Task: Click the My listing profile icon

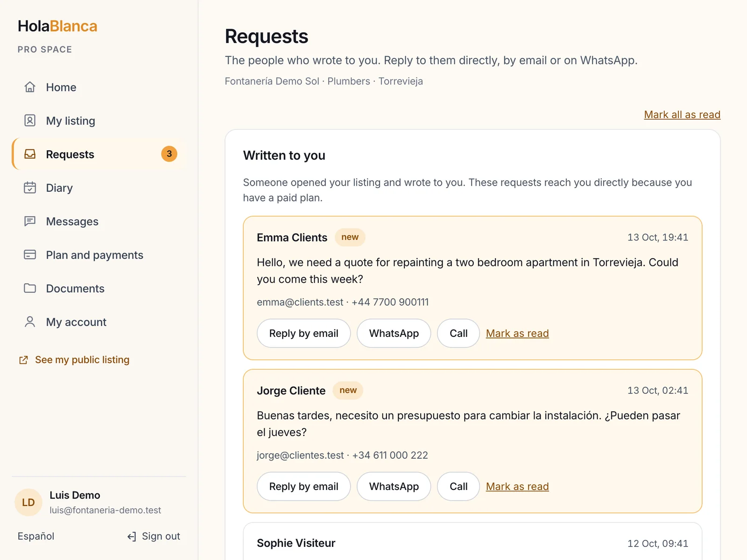Action: point(30,121)
